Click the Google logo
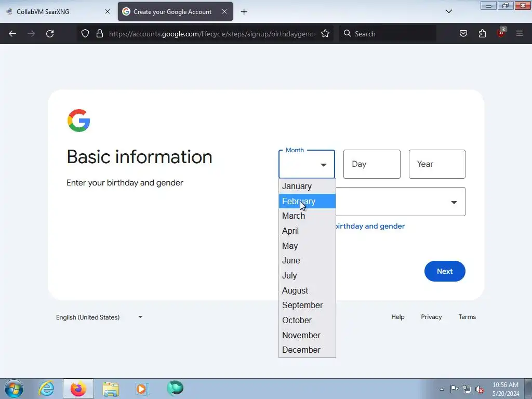 pyautogui.click(x=79, y=121)
